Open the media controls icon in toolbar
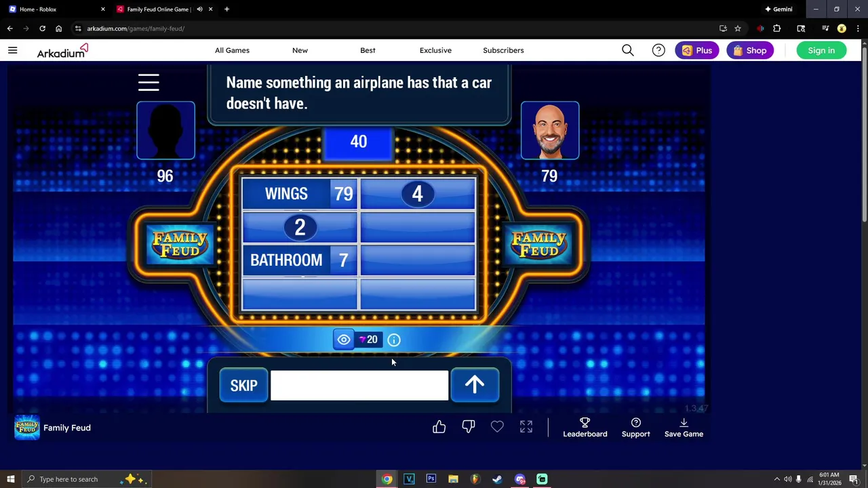The height and width of the screenshot is (488, 868). [825, 28]
